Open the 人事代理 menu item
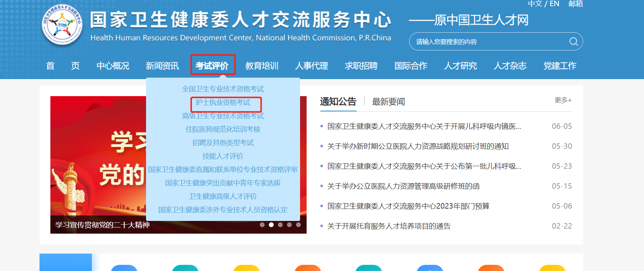This screenshot has height=271, width=644. point(311,66)
